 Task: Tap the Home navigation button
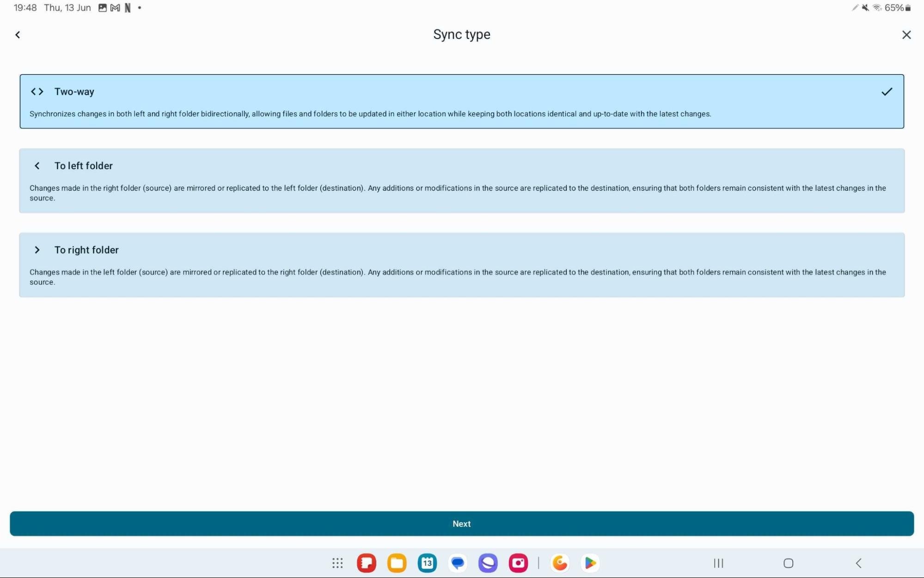click(x=789, y=563)
